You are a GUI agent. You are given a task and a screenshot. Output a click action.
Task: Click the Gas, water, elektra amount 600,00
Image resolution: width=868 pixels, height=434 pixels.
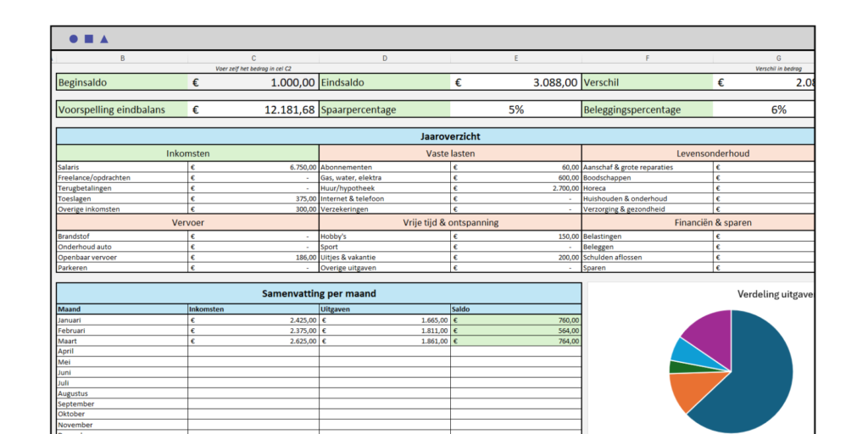pos(516,178)
